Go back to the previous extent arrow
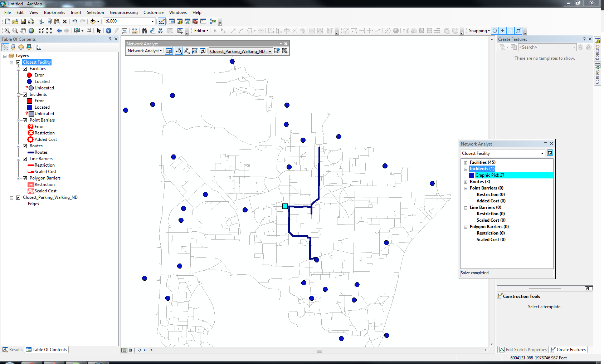This screenshot has width=604, height=364. [x=59, y=31]
